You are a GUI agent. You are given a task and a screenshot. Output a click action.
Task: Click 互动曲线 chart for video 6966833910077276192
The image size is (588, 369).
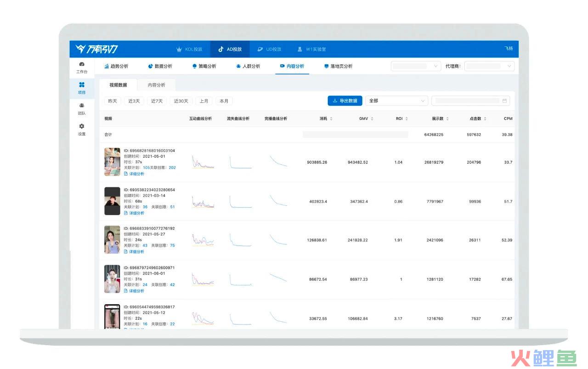click(x=203, y=239)
